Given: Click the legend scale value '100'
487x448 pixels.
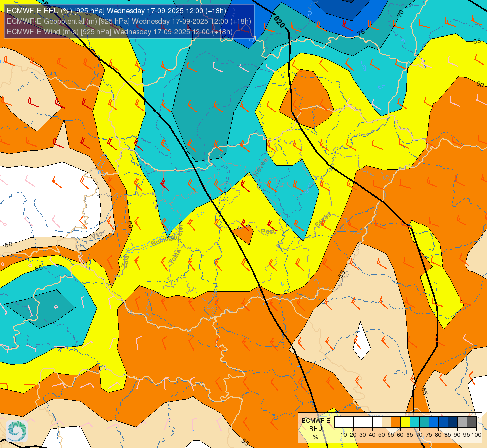Looking at the screenshot, I should point(476,435).
